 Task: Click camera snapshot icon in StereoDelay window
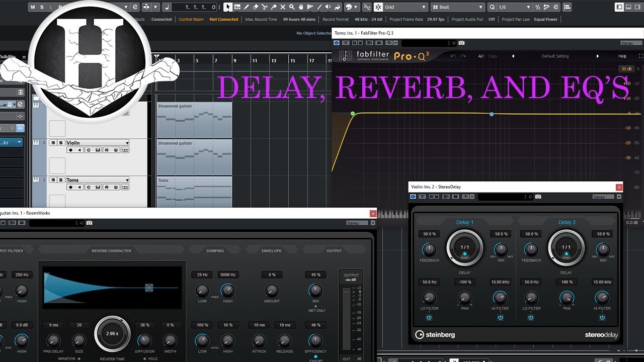click(x=538, y=197)
